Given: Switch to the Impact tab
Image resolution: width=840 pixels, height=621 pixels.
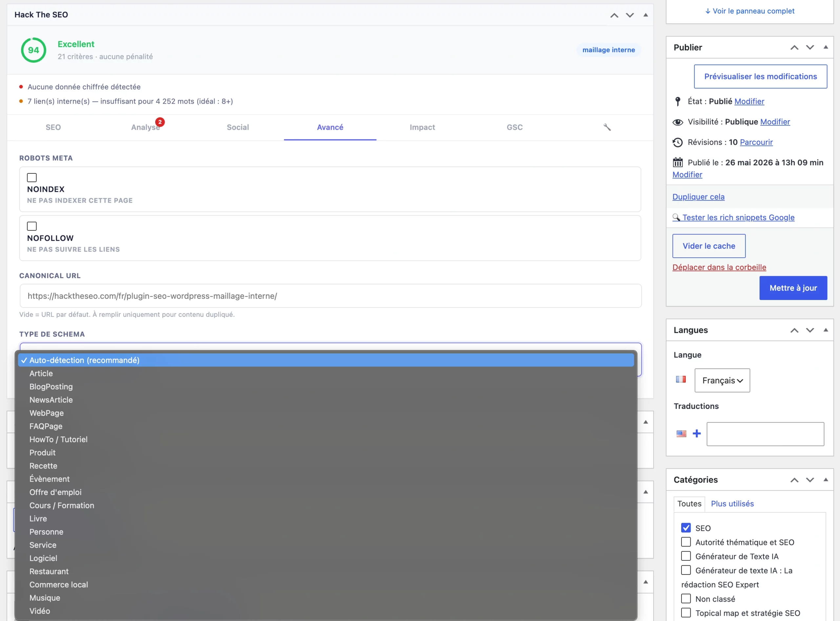Looking at the screenshot, I should pyautogui.click(x=422, y=128).
